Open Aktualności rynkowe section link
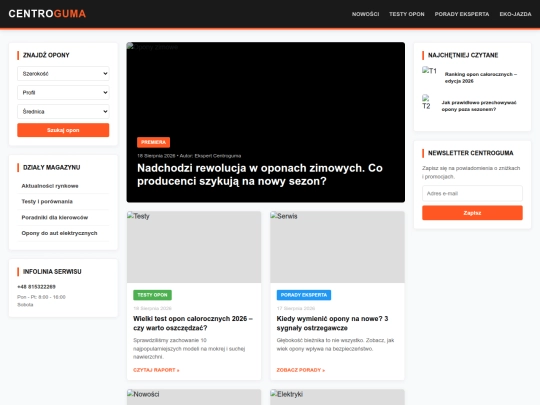 pyautogui.click(x=50, y=186)
